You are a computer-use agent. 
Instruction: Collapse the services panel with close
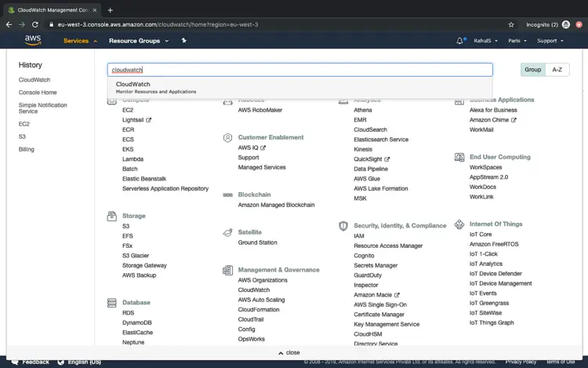click(x=289, y=353)
